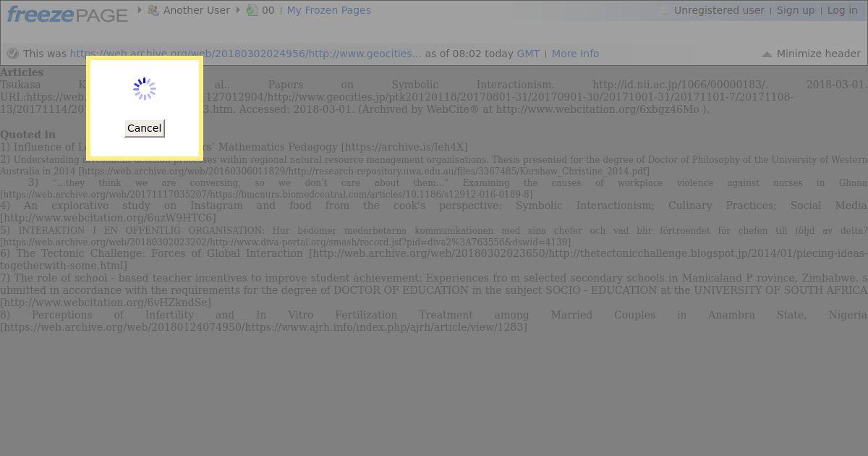Click the Cancel button in loading dialog
Image resolution: width=868 pixels, height=456 pixels.
click(x=144, y=128)
